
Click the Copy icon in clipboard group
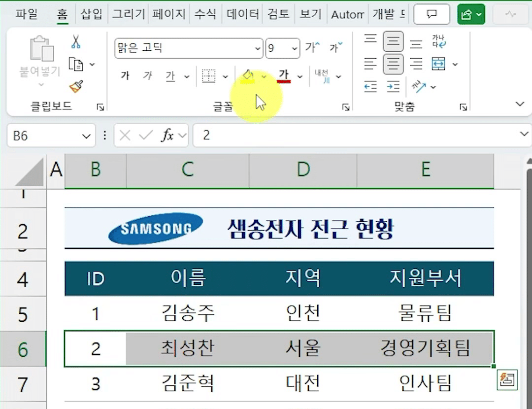(x=76, y=64)
